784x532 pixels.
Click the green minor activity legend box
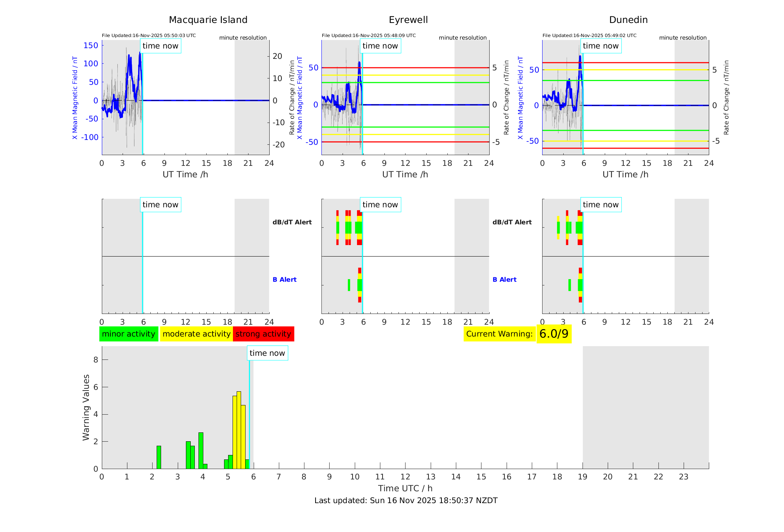click(x=129, y=334)
